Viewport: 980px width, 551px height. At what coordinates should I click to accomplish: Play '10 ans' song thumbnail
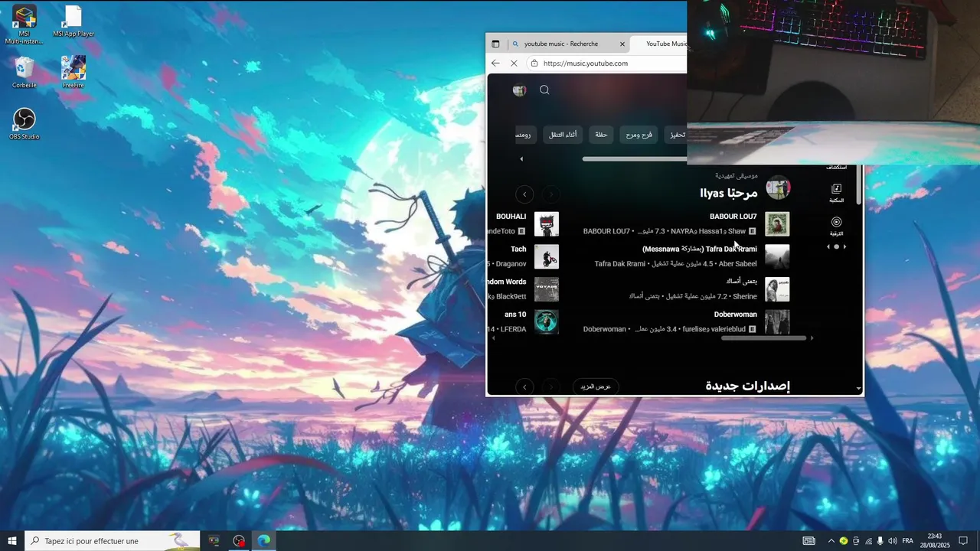547,322
